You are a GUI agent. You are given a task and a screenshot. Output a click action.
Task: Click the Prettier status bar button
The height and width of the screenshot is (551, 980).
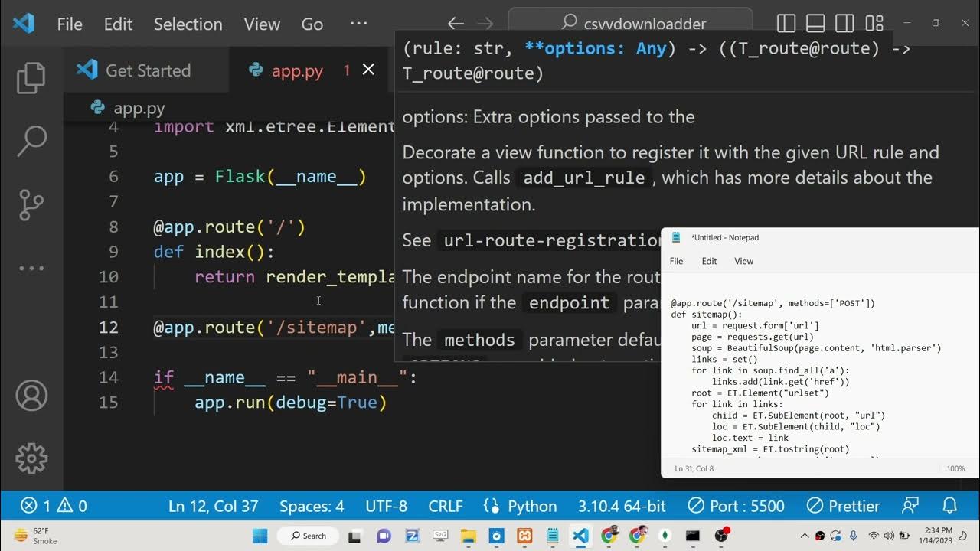point(843,506)
